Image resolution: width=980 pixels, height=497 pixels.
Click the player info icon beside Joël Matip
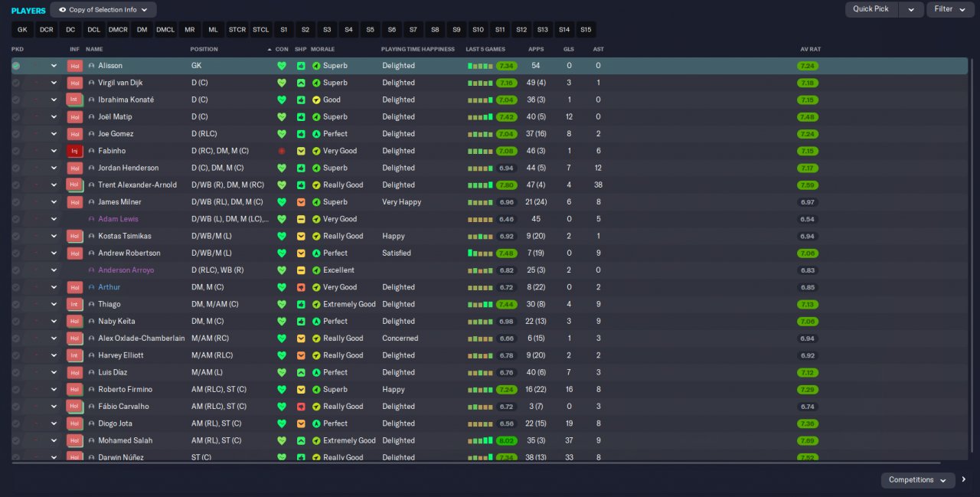[x=92, y=117]
